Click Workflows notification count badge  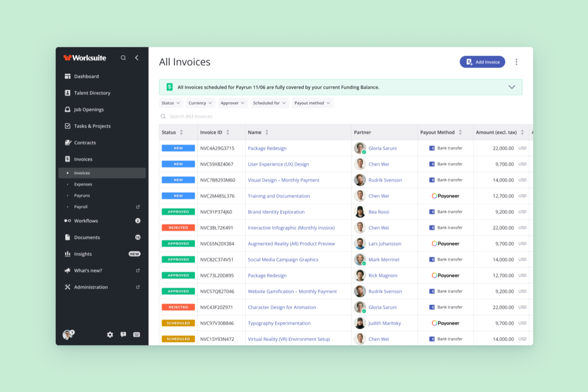tap(138, 221)
